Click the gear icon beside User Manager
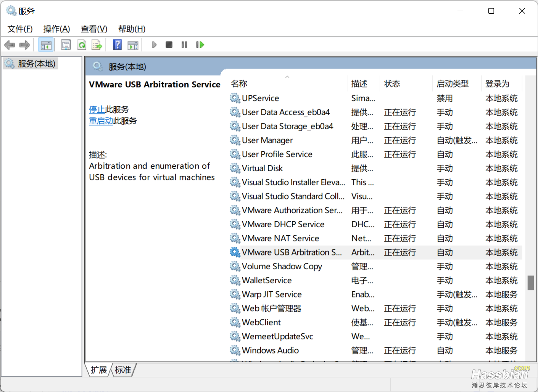This screenshot has width=538, height=392. 235,140
